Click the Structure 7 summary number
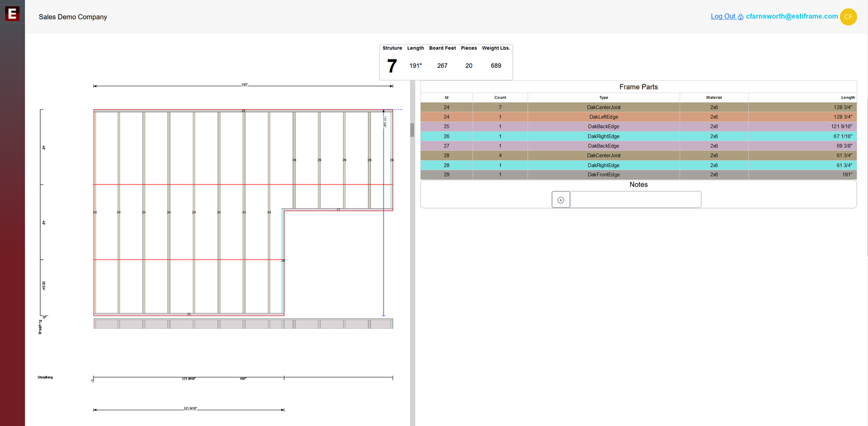Image resolution: width=868 pixels, height=426 pixels. coord(392,65)
